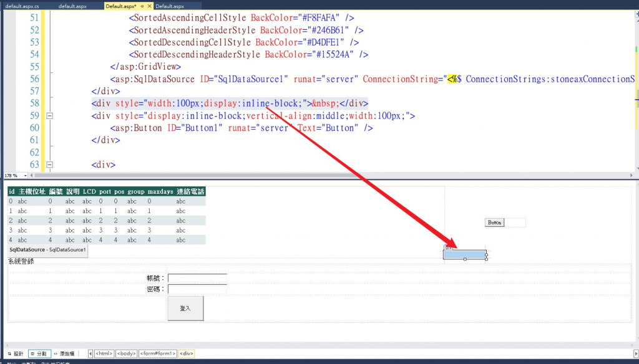Switch to the default.aspx.cs tab
The image size is (639, 364).
point(22,6)
